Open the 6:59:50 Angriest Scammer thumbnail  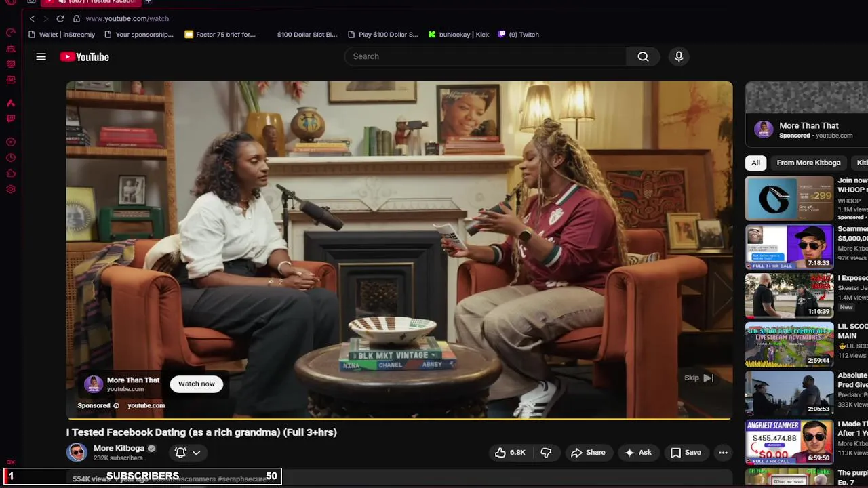click(x=789, y=443)
